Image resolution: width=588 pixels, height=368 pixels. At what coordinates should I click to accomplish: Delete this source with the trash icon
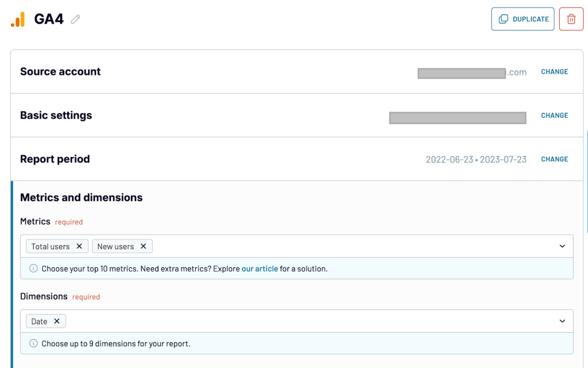[x=571, y=19]
